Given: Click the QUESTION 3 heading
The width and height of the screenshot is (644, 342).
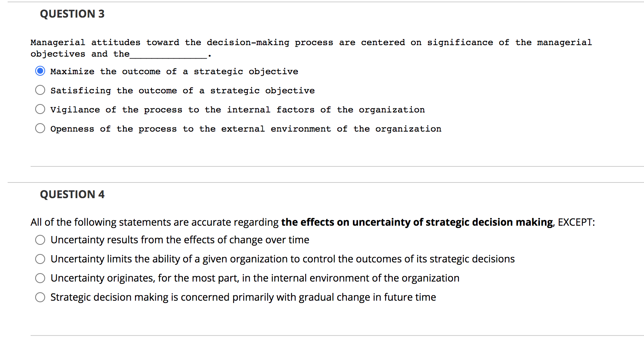Looking at the screenshot, I should (72, 13).
